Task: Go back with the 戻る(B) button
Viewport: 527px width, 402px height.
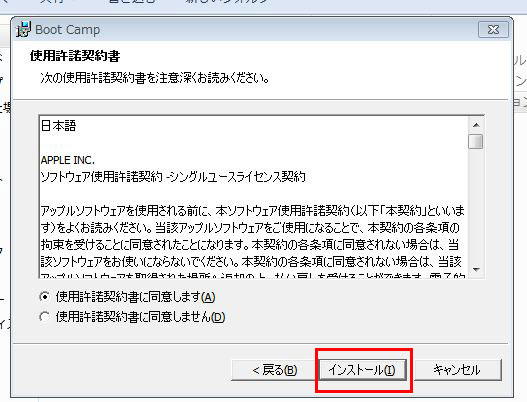Action: click(274, 370)
